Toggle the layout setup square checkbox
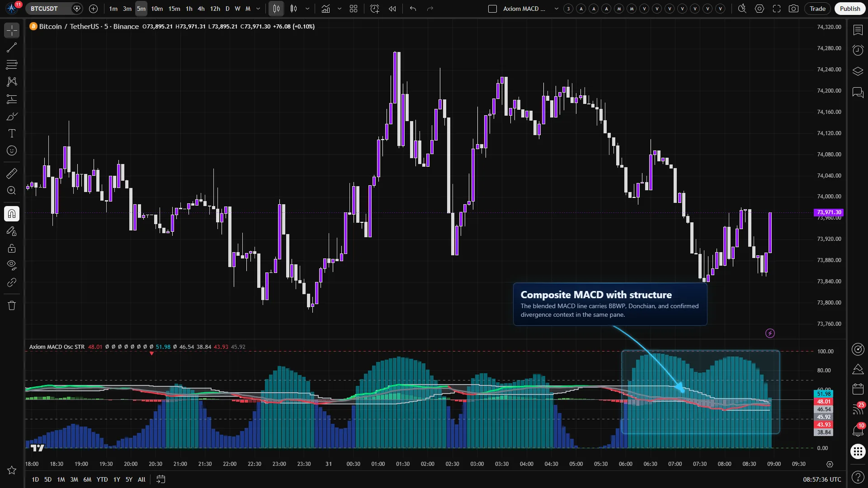The image size is (868, 488). pyautogui.click(x=493, y=9)
